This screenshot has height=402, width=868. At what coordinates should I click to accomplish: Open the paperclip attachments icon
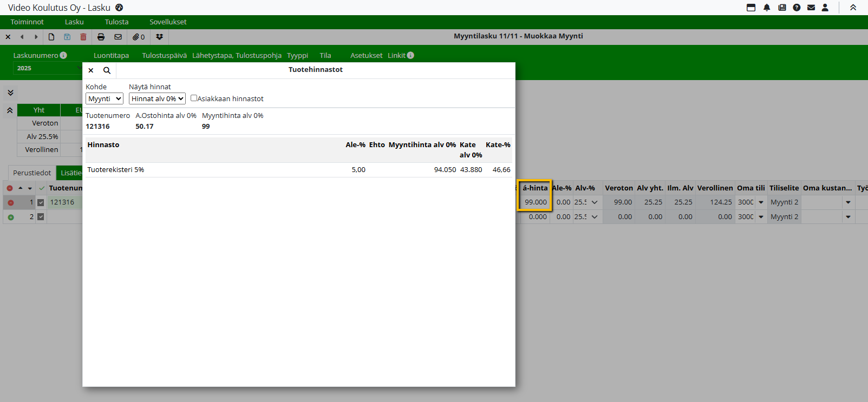pyautogui.click(x=139, y=37)
